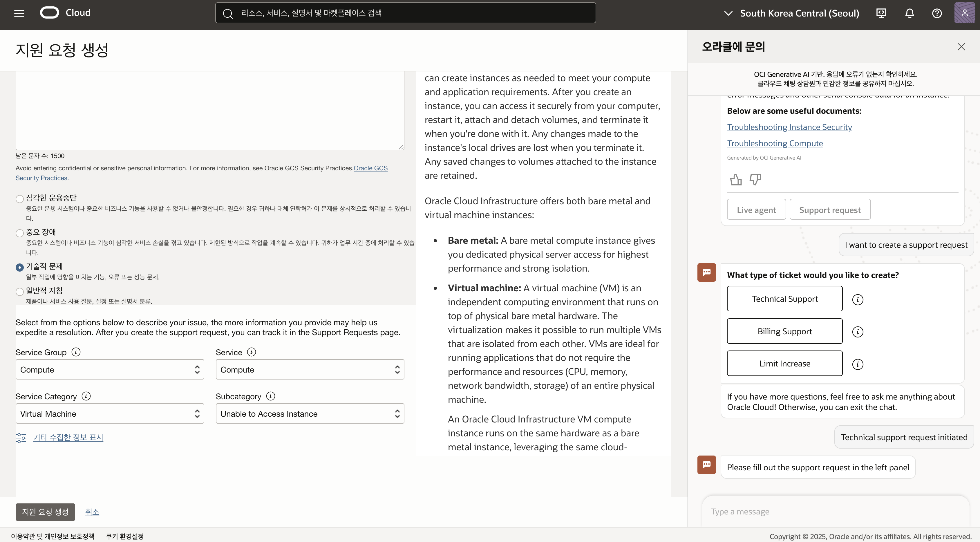Open the hamburger navigation menu
The image size is (980, 542).
pos(19,13)
